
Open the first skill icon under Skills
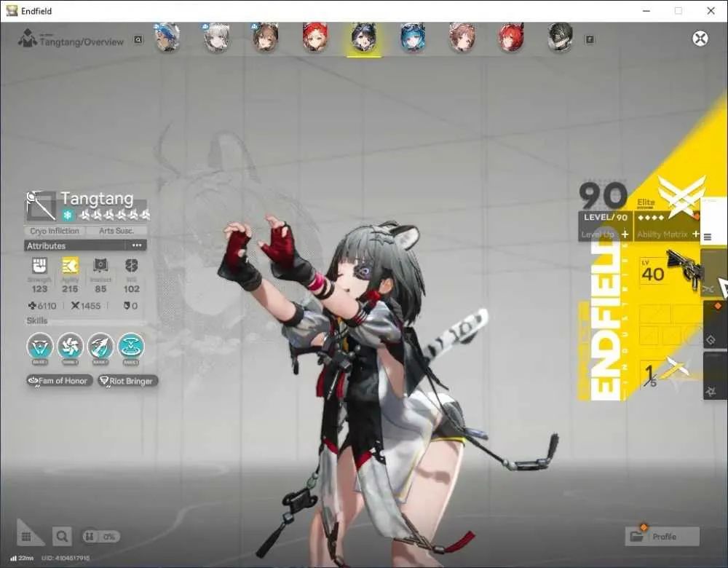pyautogui.click(x=40, y=347)
